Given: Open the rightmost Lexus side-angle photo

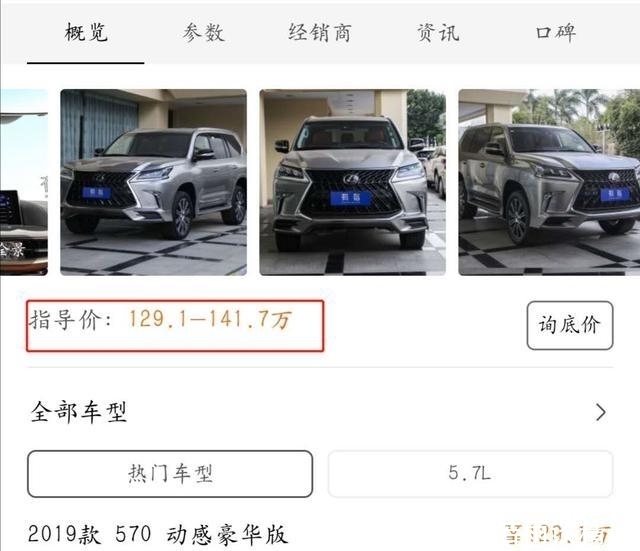Looking at the screenshot, I should [x=549, y=182].
